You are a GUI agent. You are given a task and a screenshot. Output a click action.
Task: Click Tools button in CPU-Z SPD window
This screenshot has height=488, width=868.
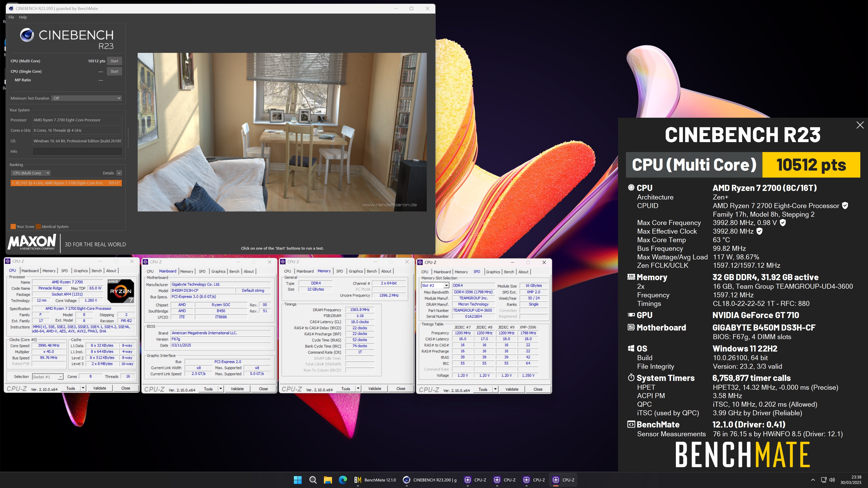pos(483,389)
